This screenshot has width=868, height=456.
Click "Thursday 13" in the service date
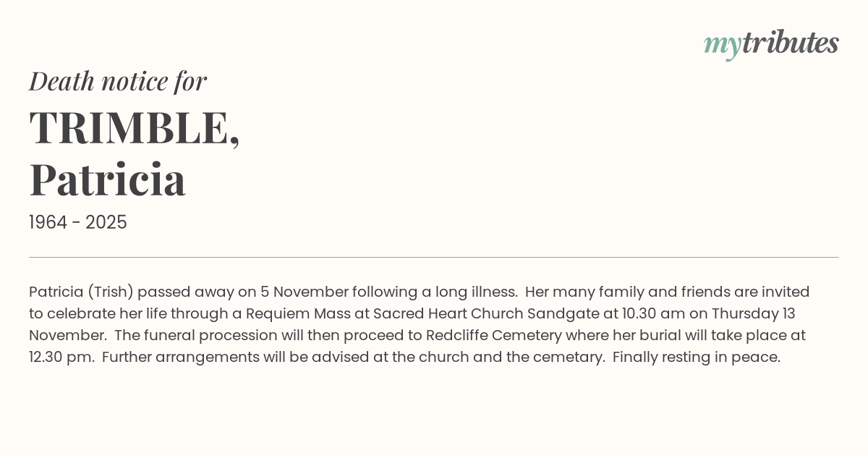[x=754, y=314]
